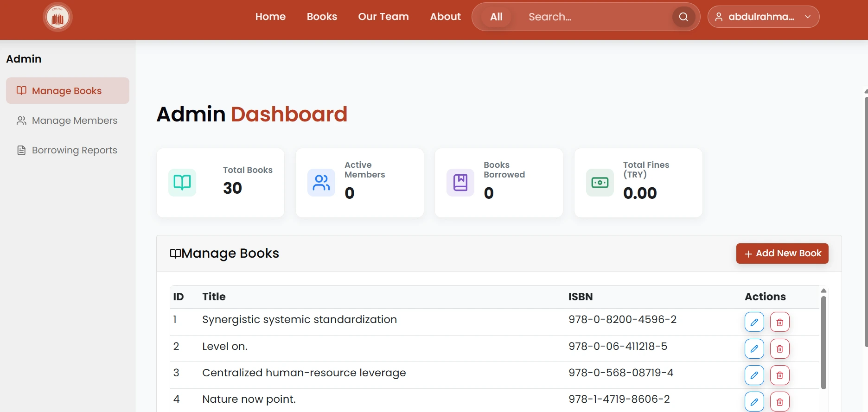Image resolution: width=868 pixels, height=412 pixels.
Task: Click the Books Borrowed bookmark icon
Action: click(460, 183)
